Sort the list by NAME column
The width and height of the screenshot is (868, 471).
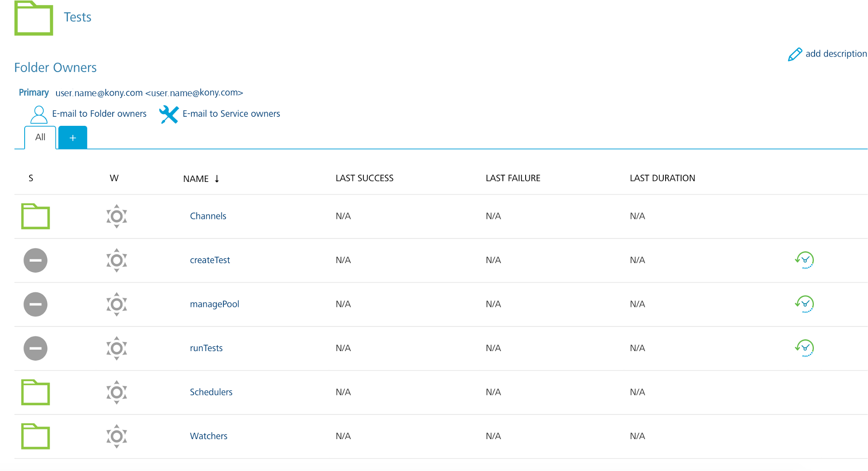tap(196, 179)
